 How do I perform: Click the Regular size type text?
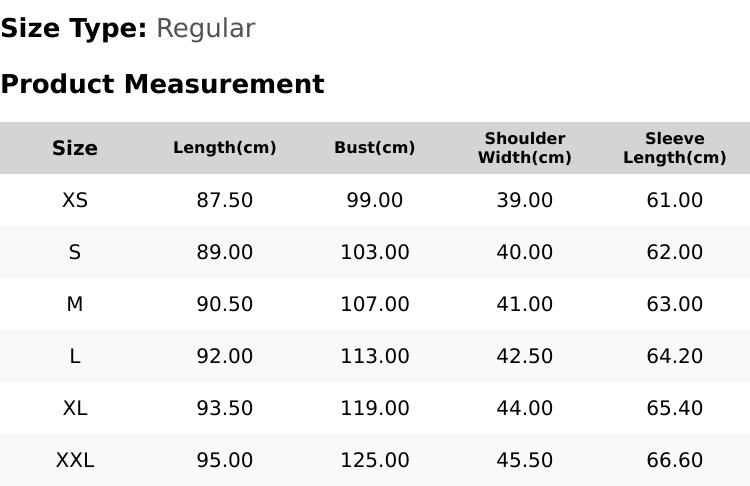tap(206, 29)
